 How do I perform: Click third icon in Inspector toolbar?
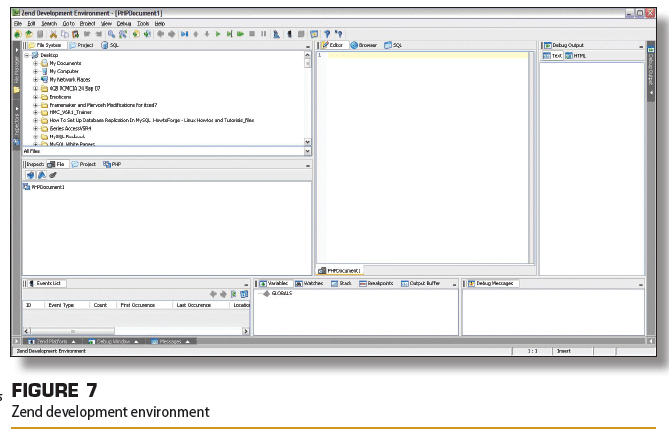[x=53, y=175]
